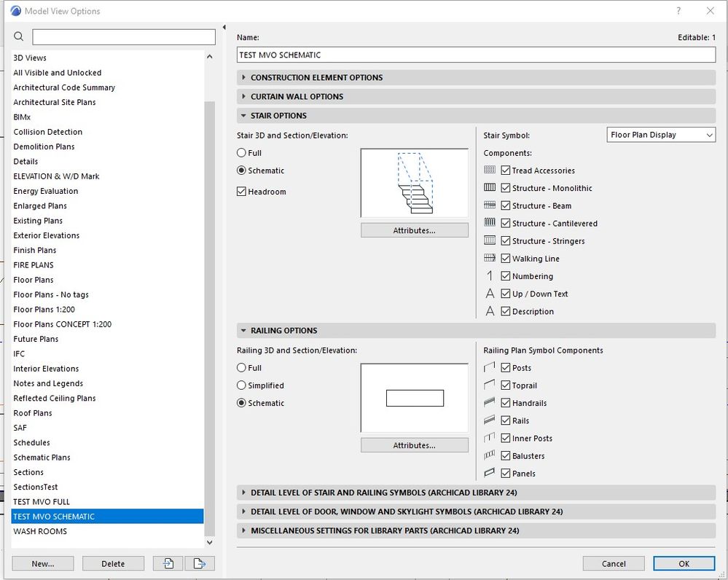
Task: Toggle the Headroom checkbox
Action: [241, 192]
